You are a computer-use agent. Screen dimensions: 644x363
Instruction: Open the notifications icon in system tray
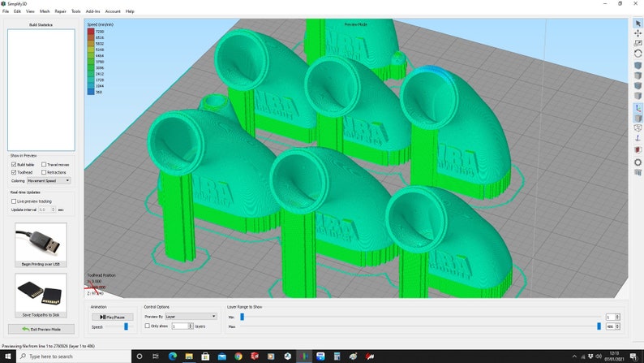tap(633, 357)
